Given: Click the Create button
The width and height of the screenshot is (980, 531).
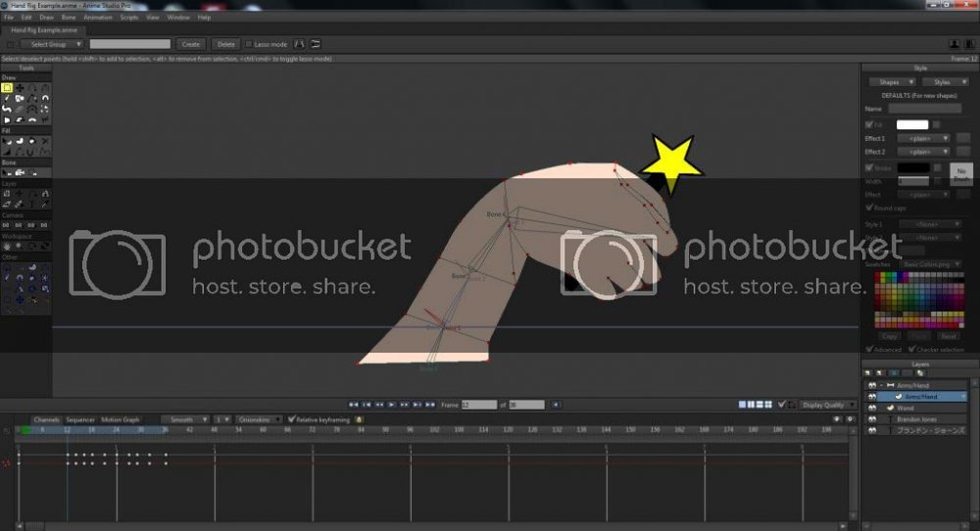Looking at the screenshot, I should point(190,44).
